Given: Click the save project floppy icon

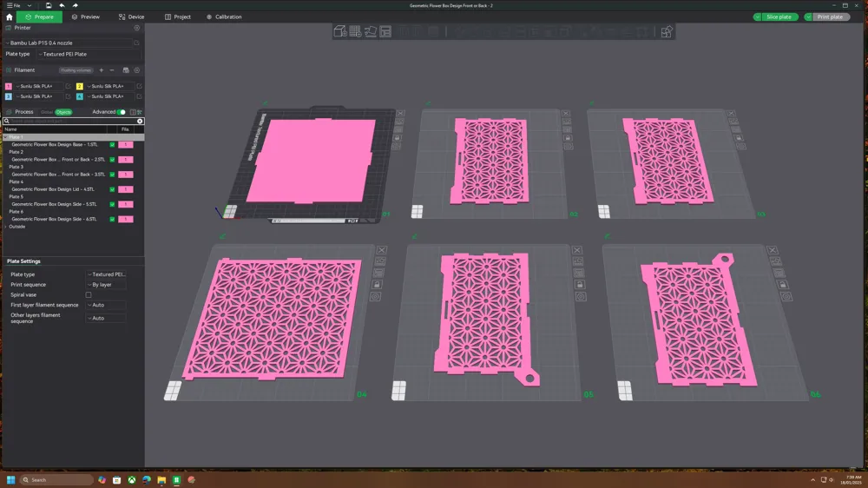Looking at the screenshot, I should [x=49, y=5].
